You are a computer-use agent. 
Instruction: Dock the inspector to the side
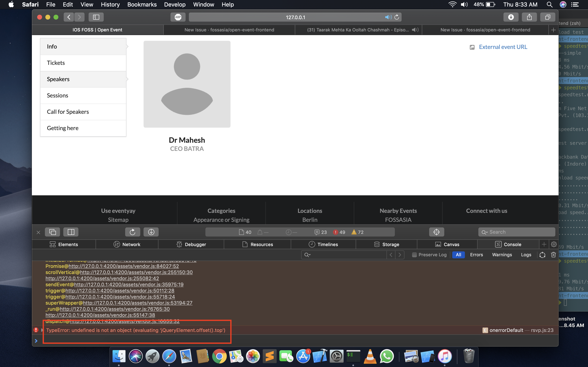pos(71,232)
